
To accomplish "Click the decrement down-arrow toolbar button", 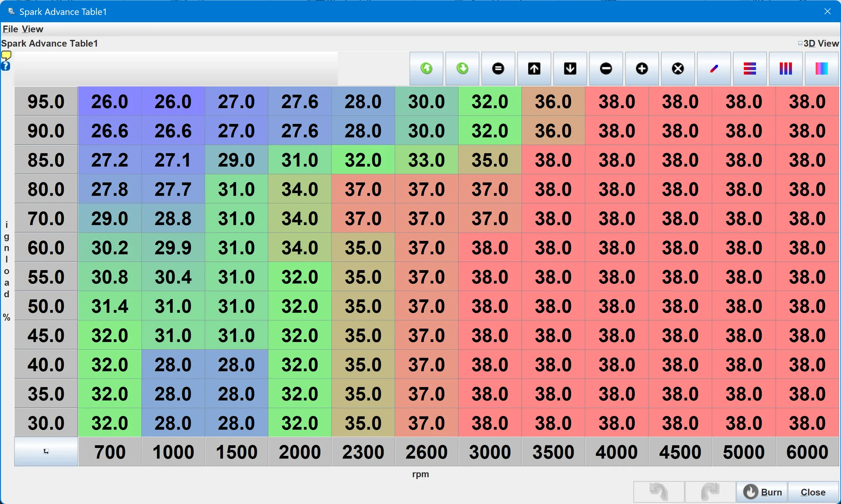I will click(x=570, y=69).
